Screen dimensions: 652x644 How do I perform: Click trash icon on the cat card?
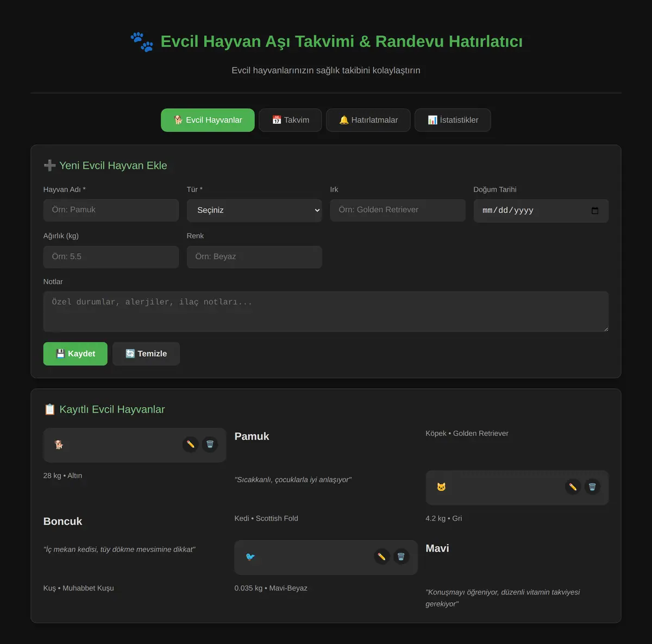592,487
